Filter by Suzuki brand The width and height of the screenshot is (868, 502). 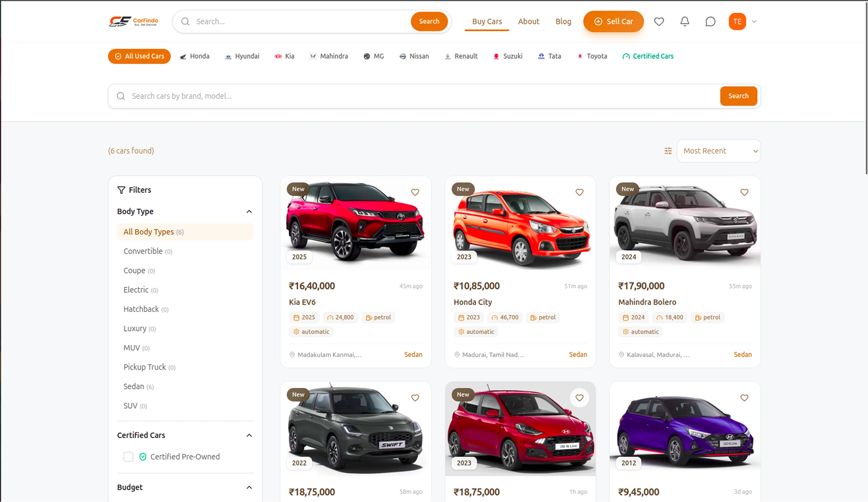pos(508,56)
